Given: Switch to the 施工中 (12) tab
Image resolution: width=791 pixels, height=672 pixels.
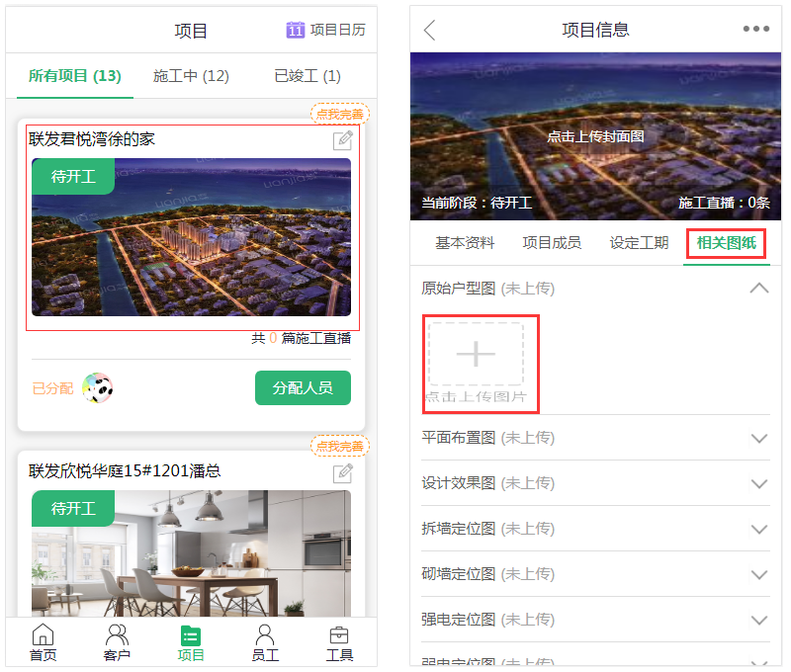Looking at the screenshot, I should click(x=191, y=76).
